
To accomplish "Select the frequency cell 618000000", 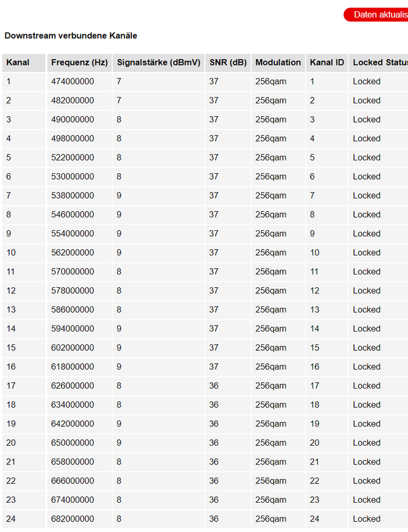I will tap(73, 367).
